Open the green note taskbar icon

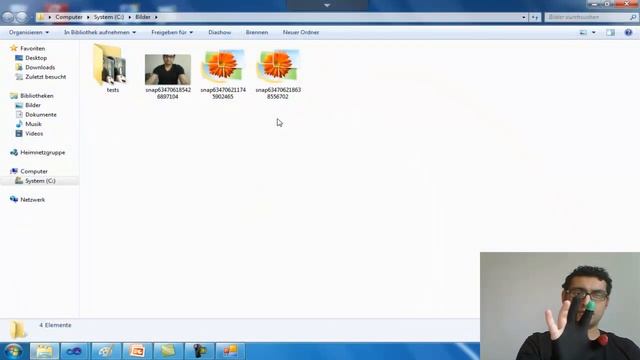tap(168, 351)
